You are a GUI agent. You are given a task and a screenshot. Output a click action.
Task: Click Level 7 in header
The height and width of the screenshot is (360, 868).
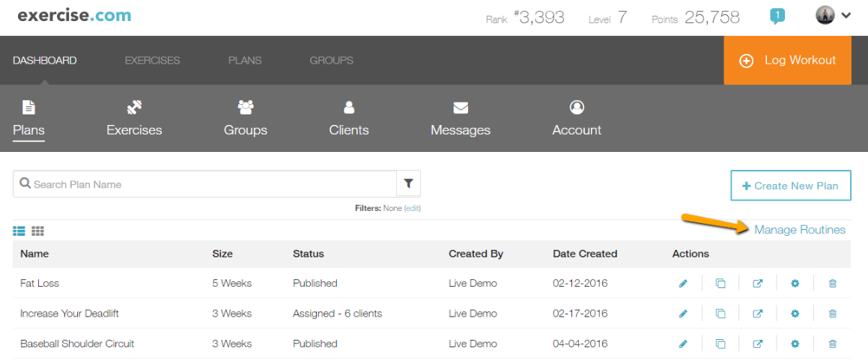[x=608, y=18]
